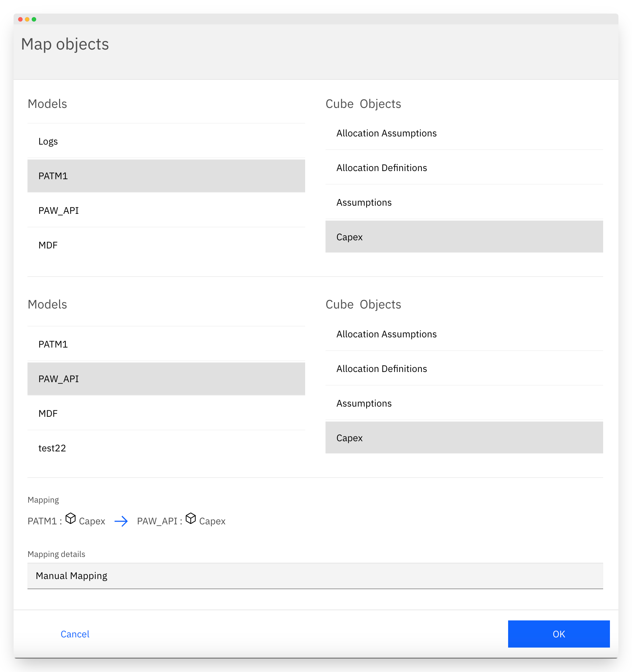Pick Allocation Definitions in bottom Cube Objects
This screenshot has height=672, width=632.
(464, 369)
